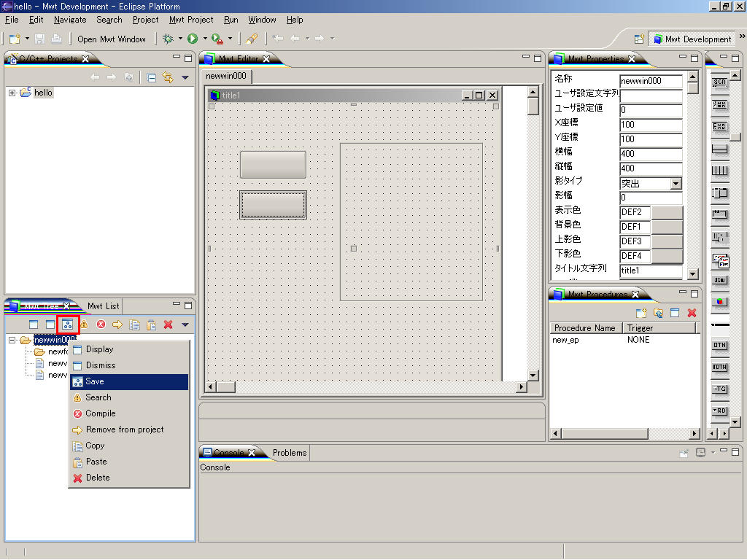The image size is (747, 560).
Task: Choose Compile in the context menu
Action: pyautogui.click(x=129, y=413)
